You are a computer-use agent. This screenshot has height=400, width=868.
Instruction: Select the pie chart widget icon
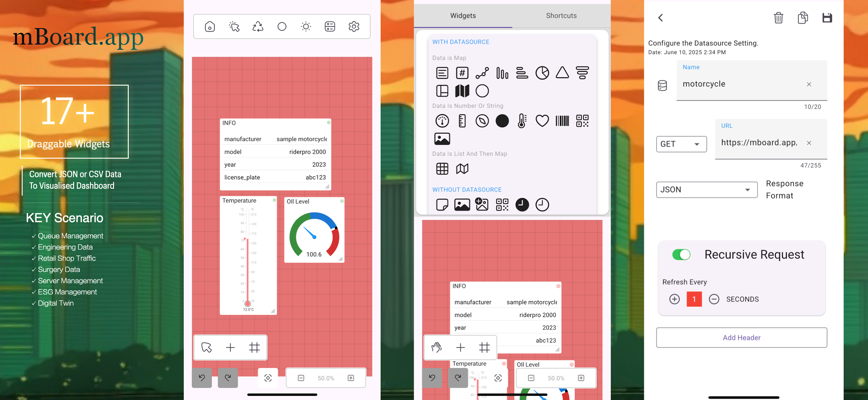(542, 73)
